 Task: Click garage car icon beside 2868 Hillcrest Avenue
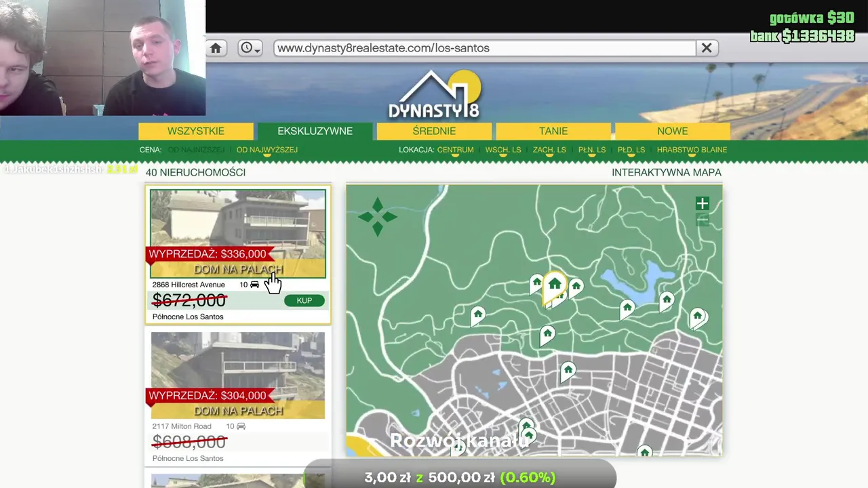pyautogui.click(x=254, y=285)
